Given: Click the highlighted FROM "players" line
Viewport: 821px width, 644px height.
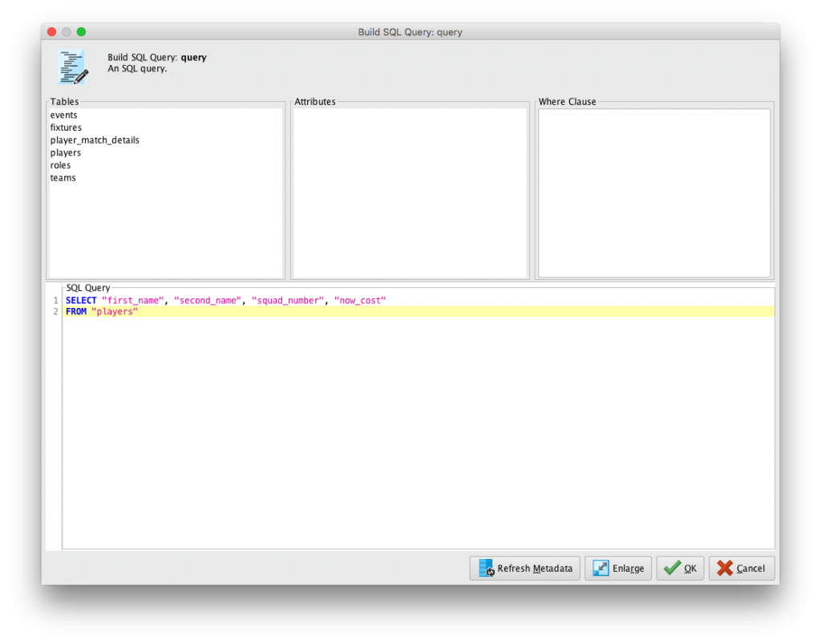Looking at the screenshot, I should [x=112, y=312].
